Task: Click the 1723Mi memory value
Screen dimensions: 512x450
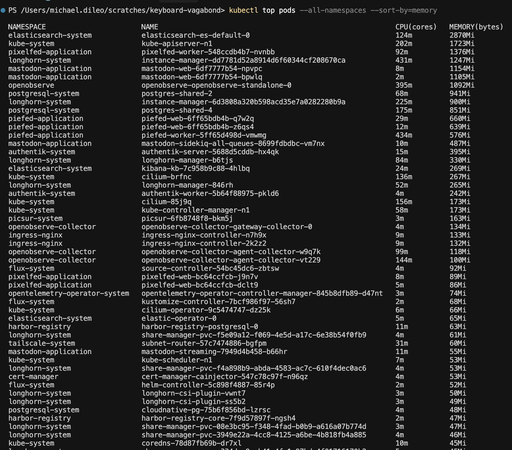Action: point(462,43)
